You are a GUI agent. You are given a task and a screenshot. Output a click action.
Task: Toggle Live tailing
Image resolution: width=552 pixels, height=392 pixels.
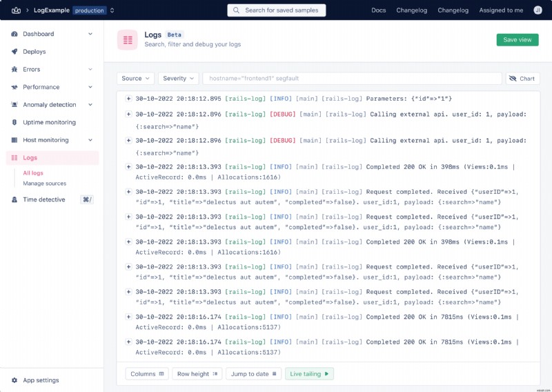pyautogui.click(x=309, y=373)
